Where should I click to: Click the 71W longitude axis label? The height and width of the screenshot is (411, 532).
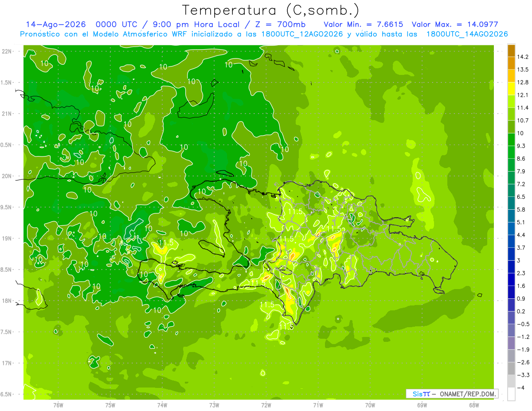point(318,405)
